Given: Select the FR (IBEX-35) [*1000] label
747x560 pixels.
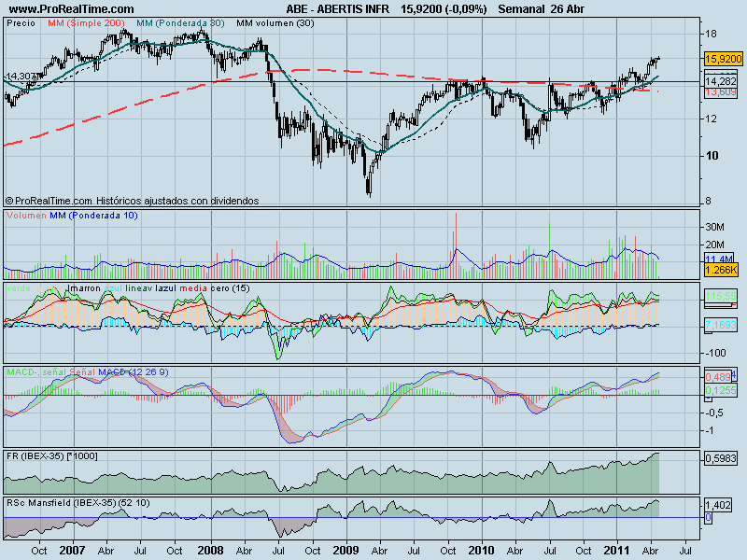Looking at the screenshot, I should coord(52,456).
